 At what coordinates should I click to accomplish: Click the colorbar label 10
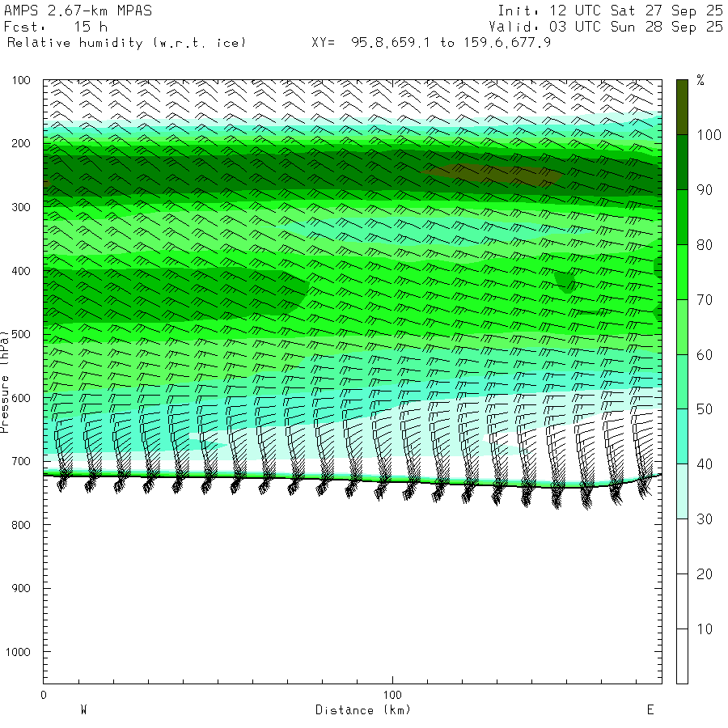tap(705, 629)
